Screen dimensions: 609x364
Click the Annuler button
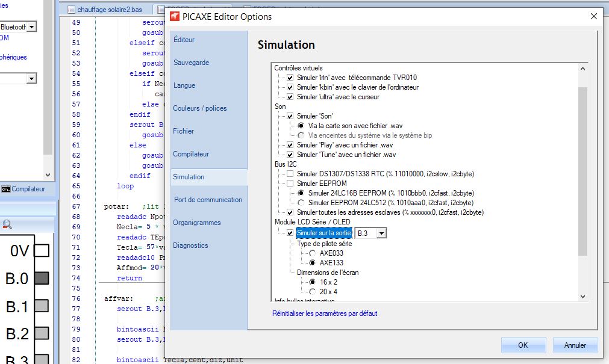pyautogui.click(x=575, y=345)
